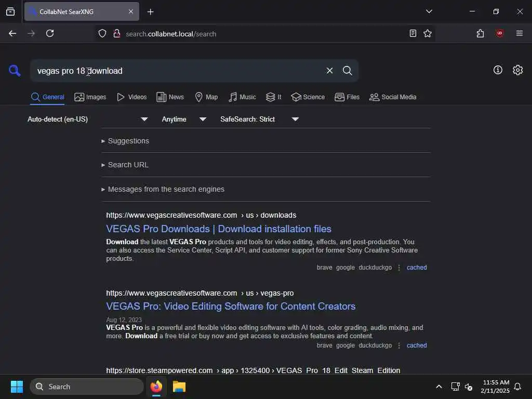Switch to Science category
Screen dimensions: 532x399
(x=308, y=97)
